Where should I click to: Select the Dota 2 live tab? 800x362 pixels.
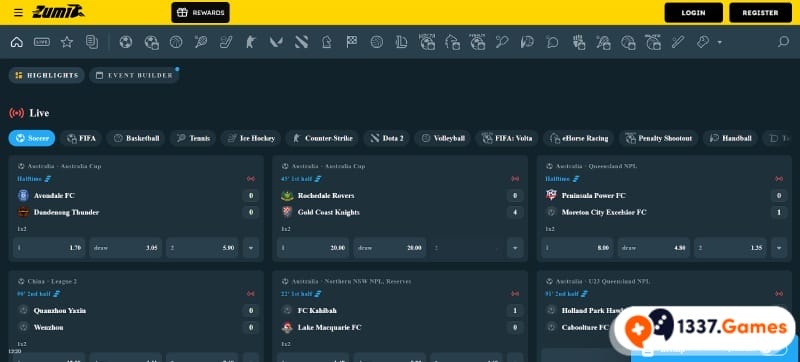click(x=387, y=138)
